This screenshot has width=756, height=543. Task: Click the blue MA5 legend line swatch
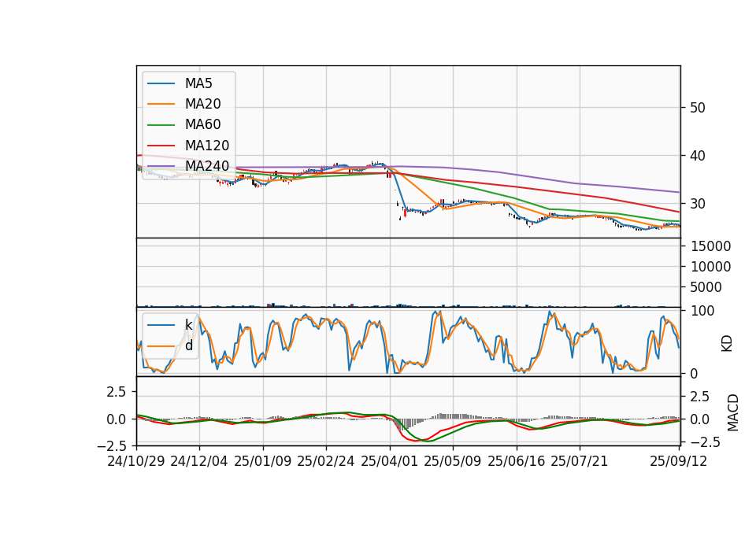pyautogui.click(x=161, y=84)
